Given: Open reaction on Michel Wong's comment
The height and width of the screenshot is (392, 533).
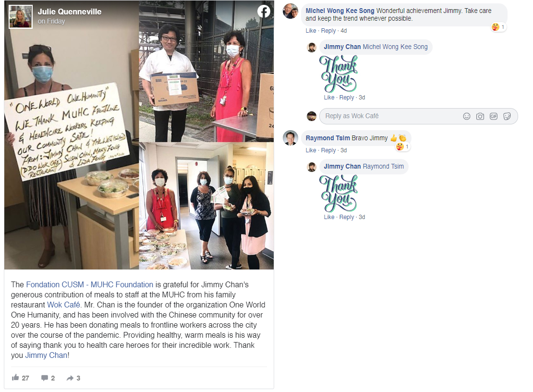Looking at the screenshot, I should 498,27.
